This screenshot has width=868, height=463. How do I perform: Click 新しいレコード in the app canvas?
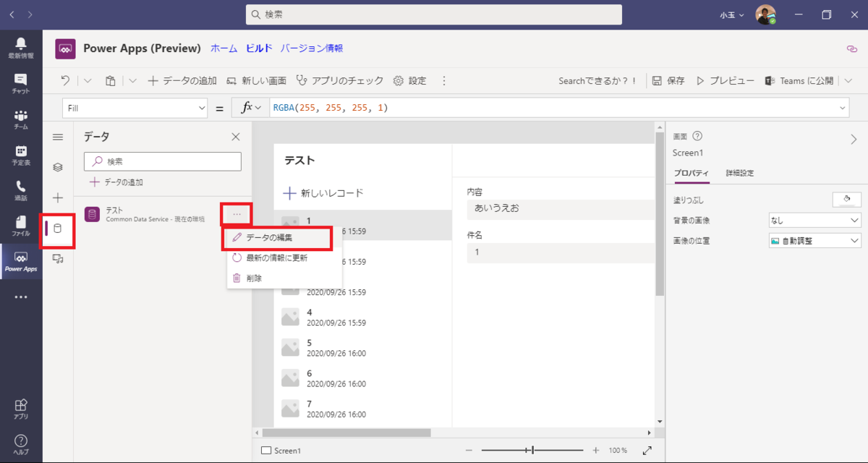point(323,193)
